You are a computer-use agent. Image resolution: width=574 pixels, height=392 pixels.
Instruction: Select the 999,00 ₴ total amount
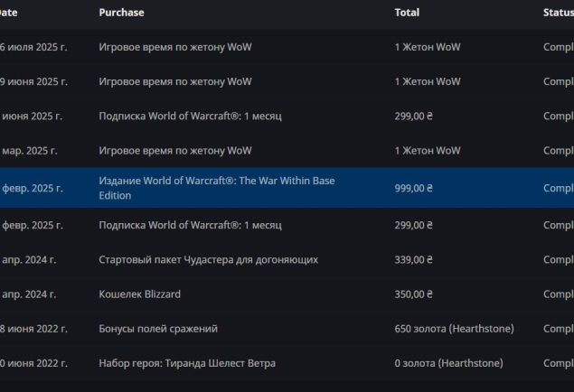coord(414,188)
